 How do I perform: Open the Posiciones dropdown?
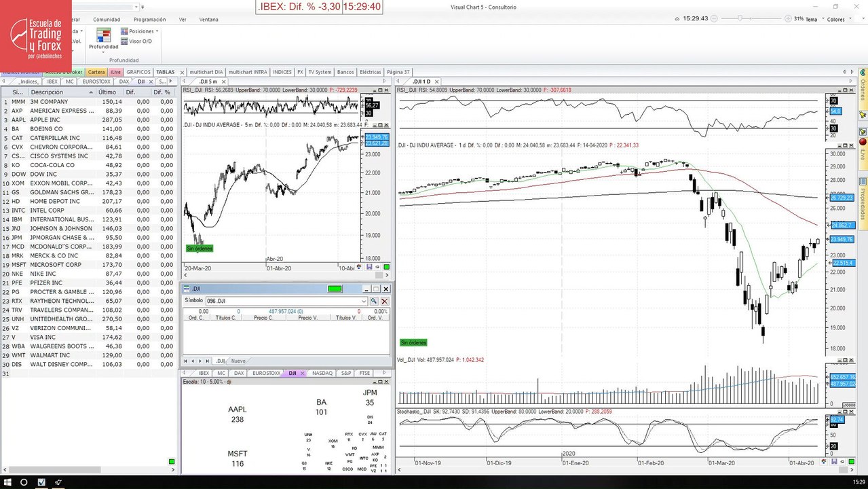[x=140, y=31]
